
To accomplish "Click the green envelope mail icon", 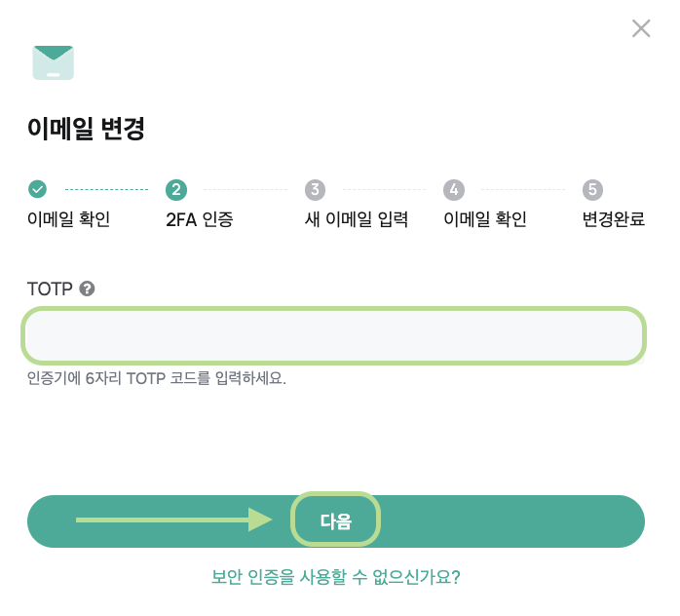I will click(x=54, y=63).
